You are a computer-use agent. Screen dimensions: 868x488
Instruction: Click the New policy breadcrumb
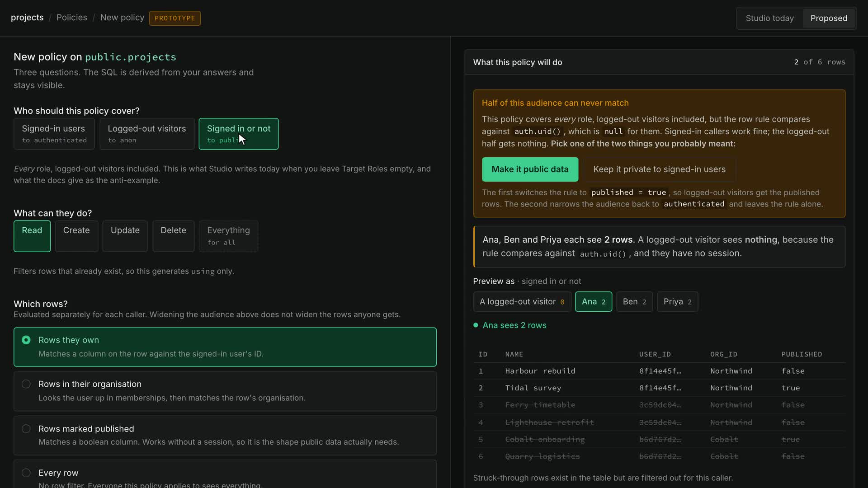[x=122, y=18]
